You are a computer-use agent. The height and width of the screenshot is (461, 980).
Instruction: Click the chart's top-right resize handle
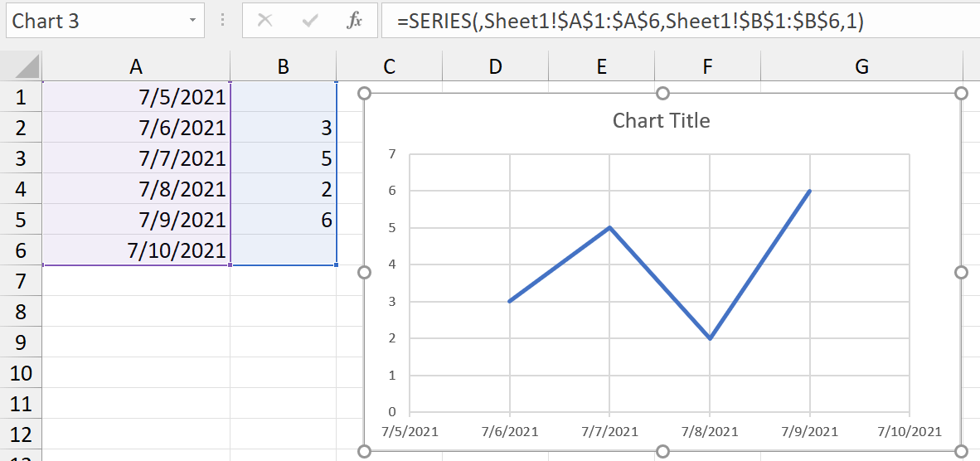click(x=961, y=94)
